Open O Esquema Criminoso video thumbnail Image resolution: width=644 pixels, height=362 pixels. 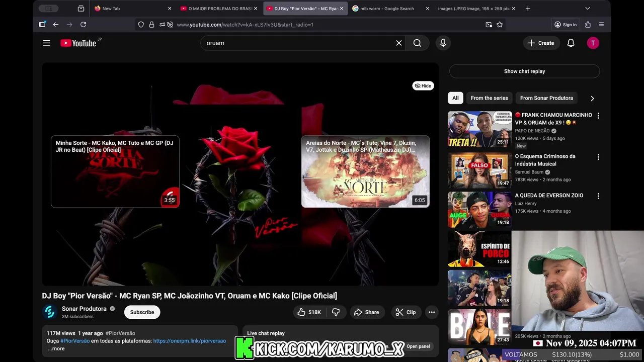click(479, 170)
